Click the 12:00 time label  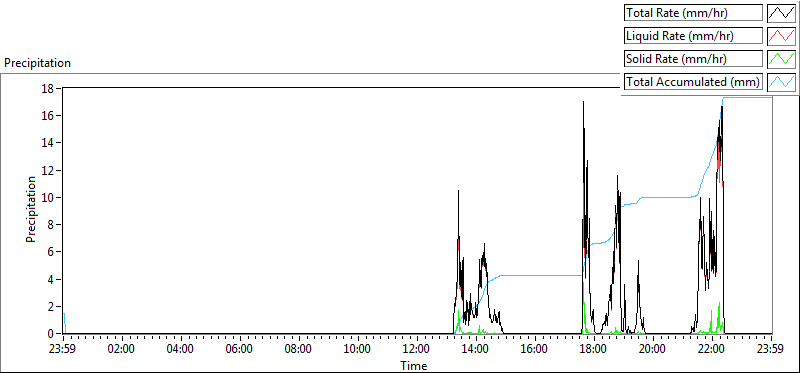tap(417, 350)
